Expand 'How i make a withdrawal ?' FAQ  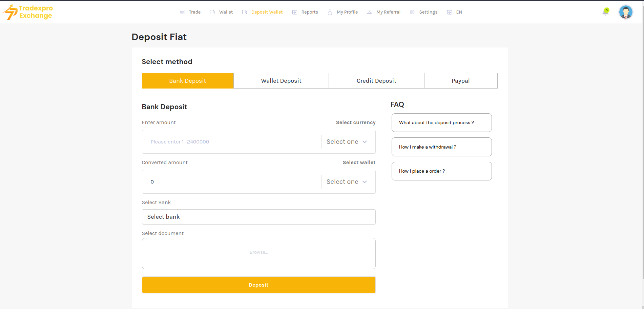(441, 147)
